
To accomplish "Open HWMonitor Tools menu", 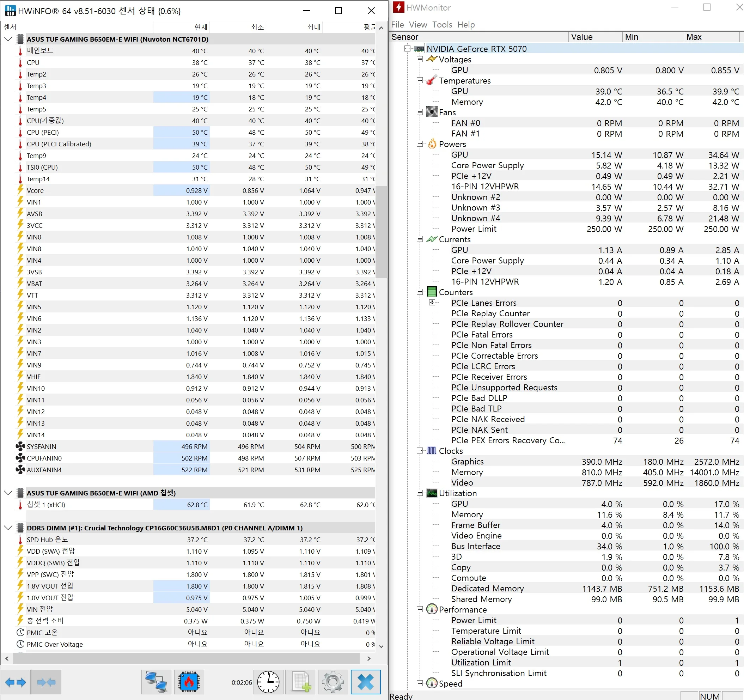I will click(x=443, y=25).
